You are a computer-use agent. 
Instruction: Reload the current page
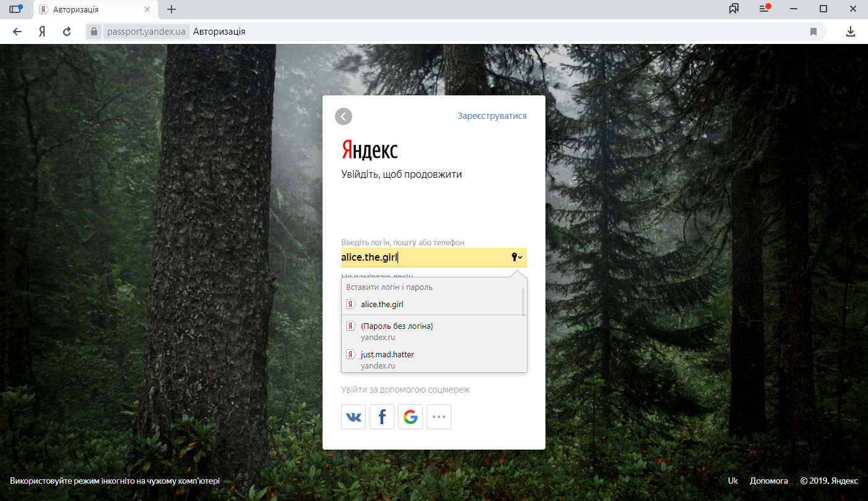point(67,32)
